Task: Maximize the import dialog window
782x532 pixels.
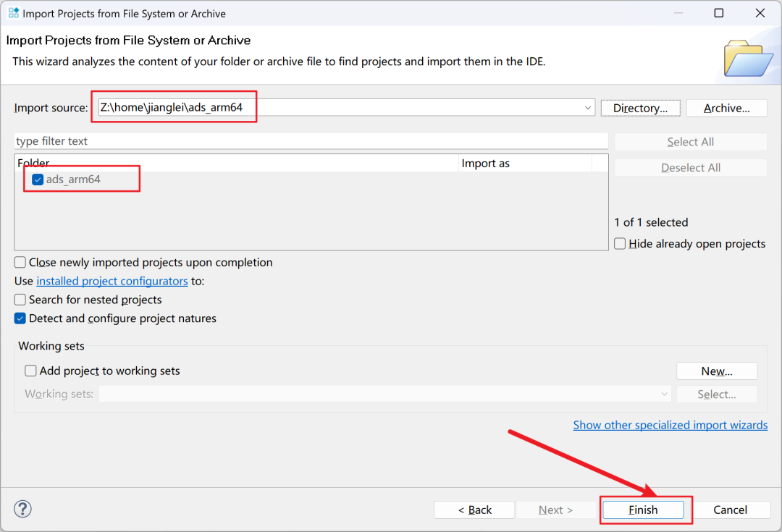Action: (718, 13)
